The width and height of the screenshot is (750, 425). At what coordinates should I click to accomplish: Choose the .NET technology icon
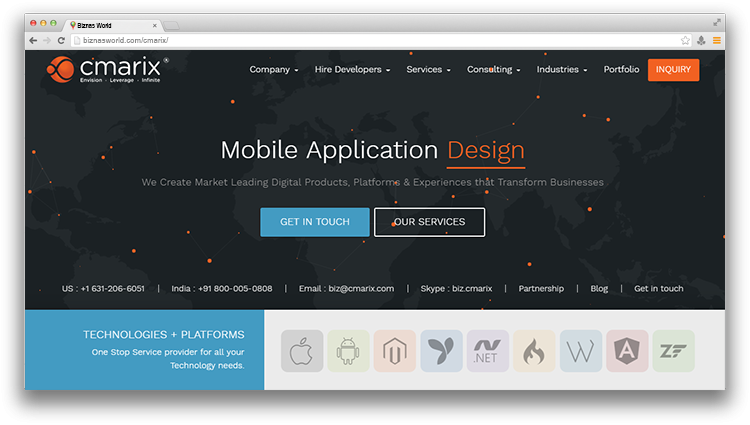(x=488, y=351)
